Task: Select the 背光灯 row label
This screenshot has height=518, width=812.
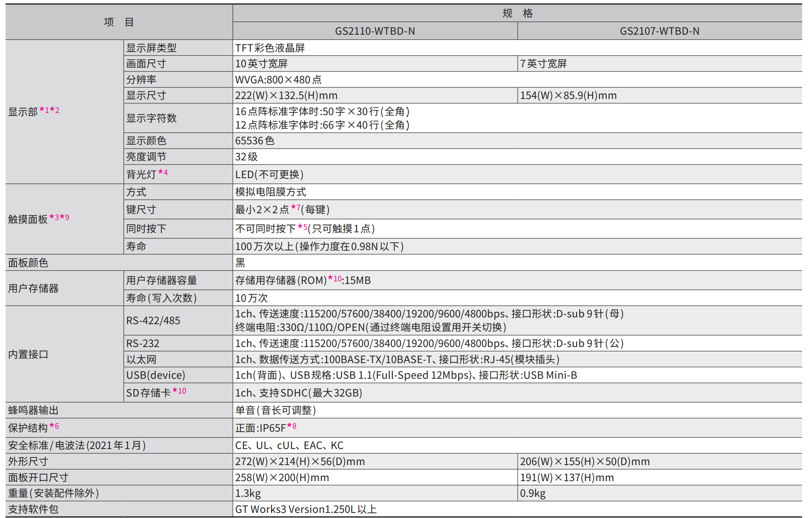Action: click(x=146, y=174)
